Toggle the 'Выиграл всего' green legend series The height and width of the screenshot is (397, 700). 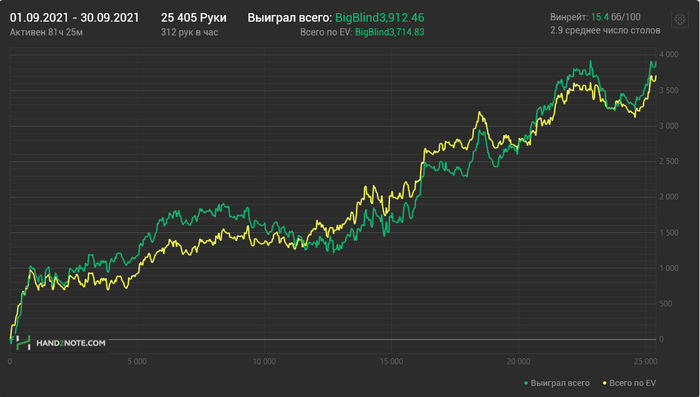click(x=557, y=383)
